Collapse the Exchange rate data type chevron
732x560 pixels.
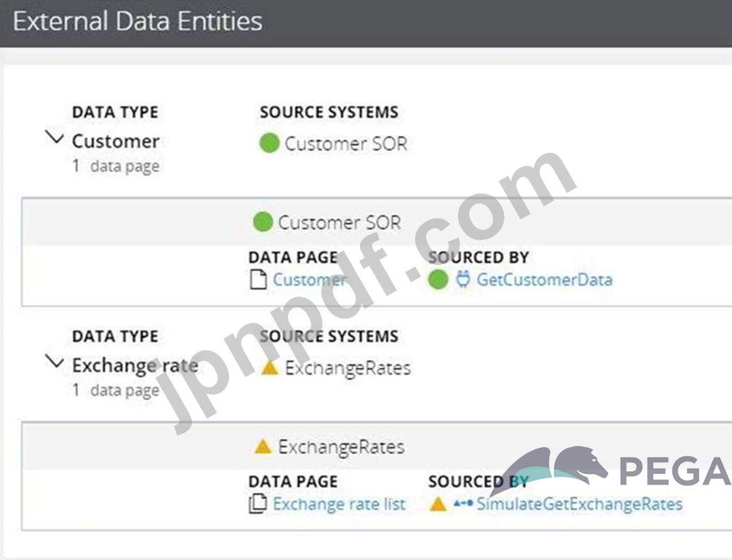point(54,362)
